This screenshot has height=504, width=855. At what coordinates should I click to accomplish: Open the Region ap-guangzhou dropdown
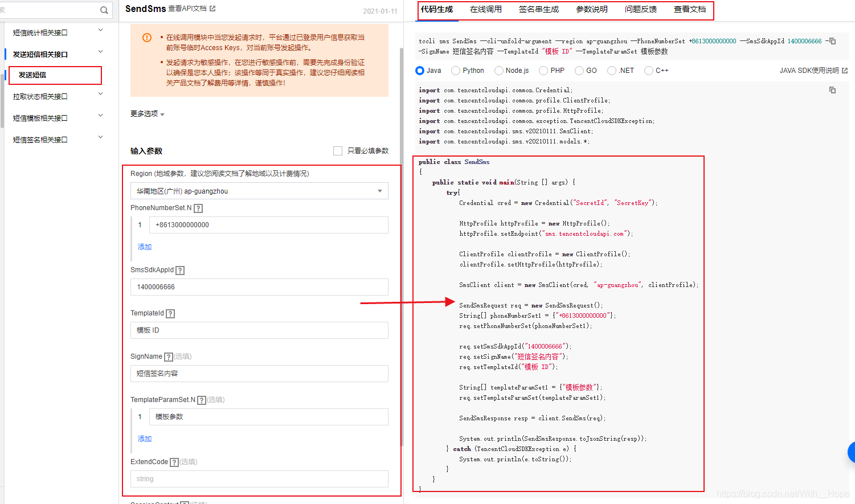tap(259, 191)
